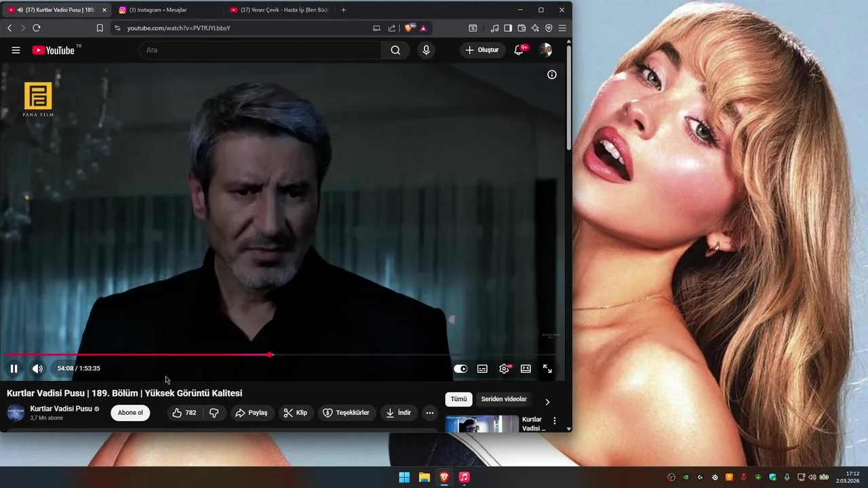Click the Kurtlar Vadisi Pusu channel avatar
Screen dimensions: 868x488
tap(16, 413)
